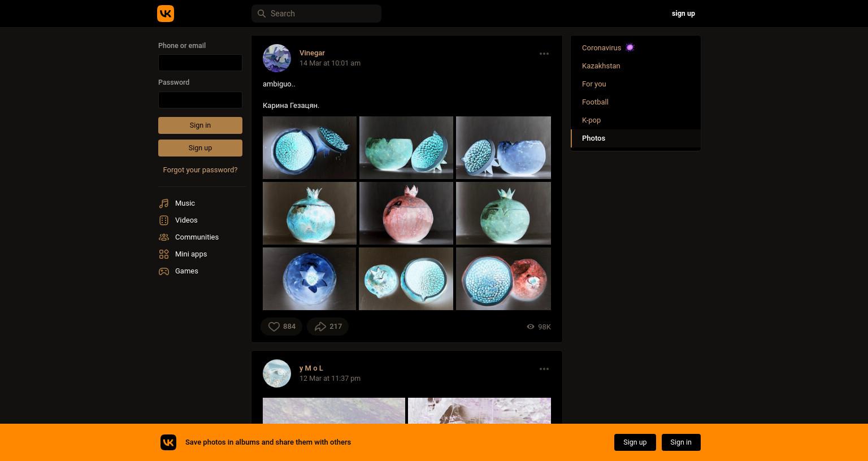Click the search magnifier icon
The width and height of the screenshot is (868, 461).
click(x=261, y=14)
